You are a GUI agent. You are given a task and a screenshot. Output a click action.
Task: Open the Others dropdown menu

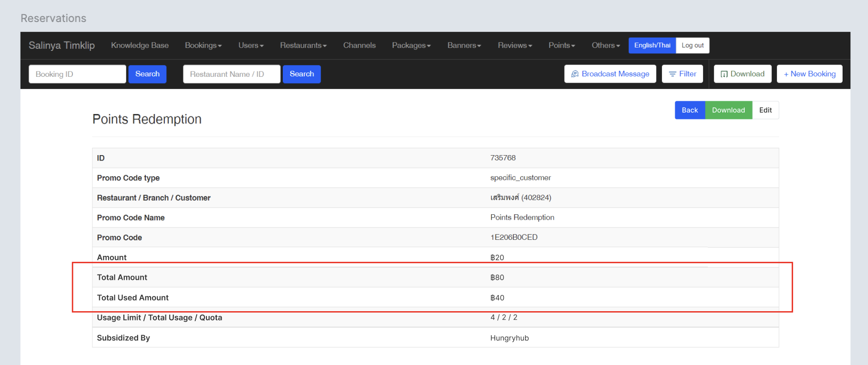(x=605, y=46)
